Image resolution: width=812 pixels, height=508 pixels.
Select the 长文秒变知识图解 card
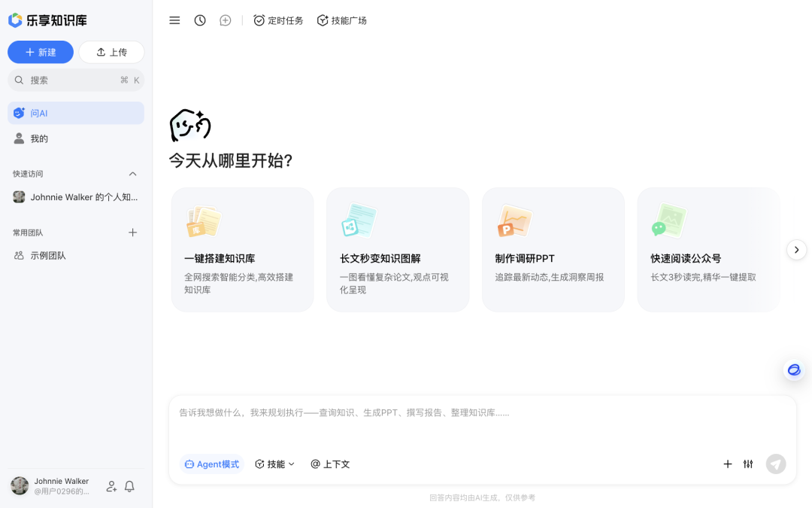point(398,250)
